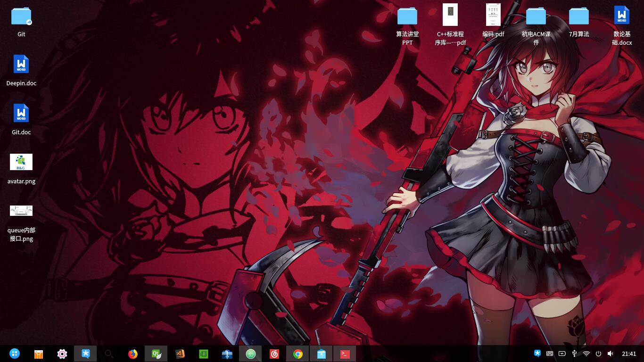This screenshot has height=362, width=644.
Task: Select the 算法讲堂PPT folder
Action: click(x=407, y=16)
